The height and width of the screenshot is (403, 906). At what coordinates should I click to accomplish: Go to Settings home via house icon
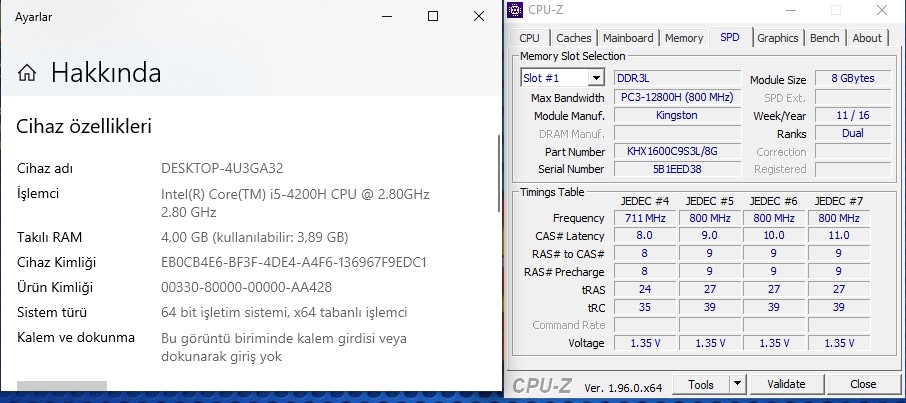pos(27,73)
